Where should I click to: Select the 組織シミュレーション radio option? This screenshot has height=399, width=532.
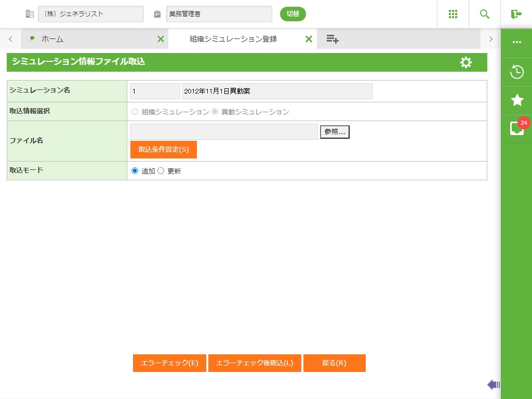(x=135, y=112)
